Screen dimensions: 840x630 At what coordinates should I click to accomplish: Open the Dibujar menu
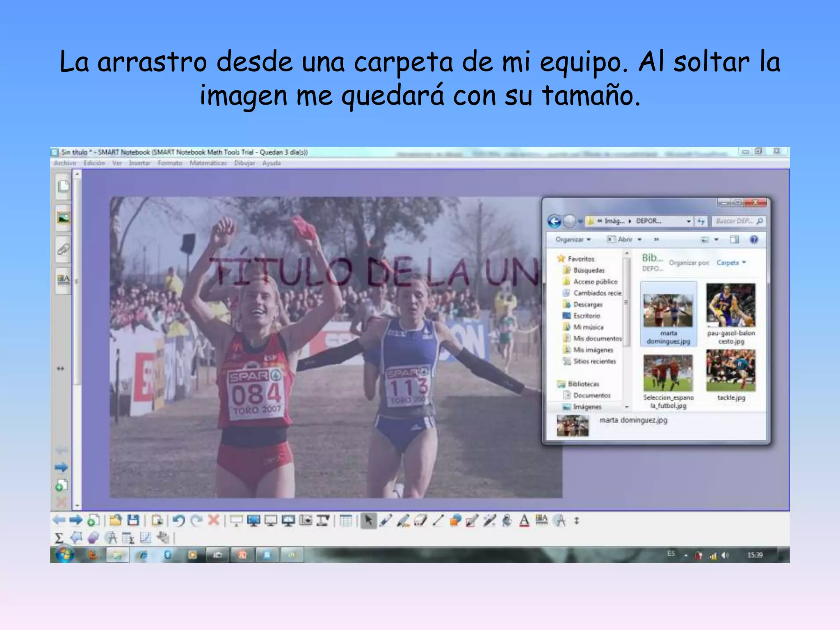[x=244, y=163]
